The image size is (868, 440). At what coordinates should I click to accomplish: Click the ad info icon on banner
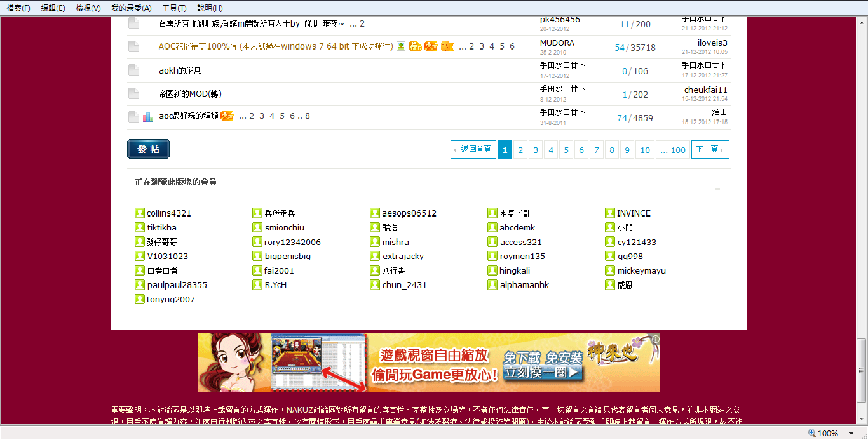point(656,339)
